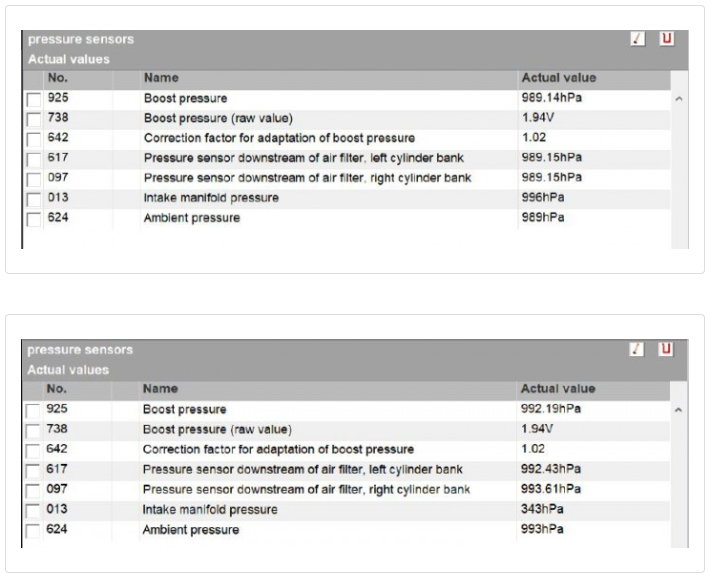This screenshot has height=575, width=711.
Task: Click scroll-up arrow in lower table
Action: click(x=678, y=410)
